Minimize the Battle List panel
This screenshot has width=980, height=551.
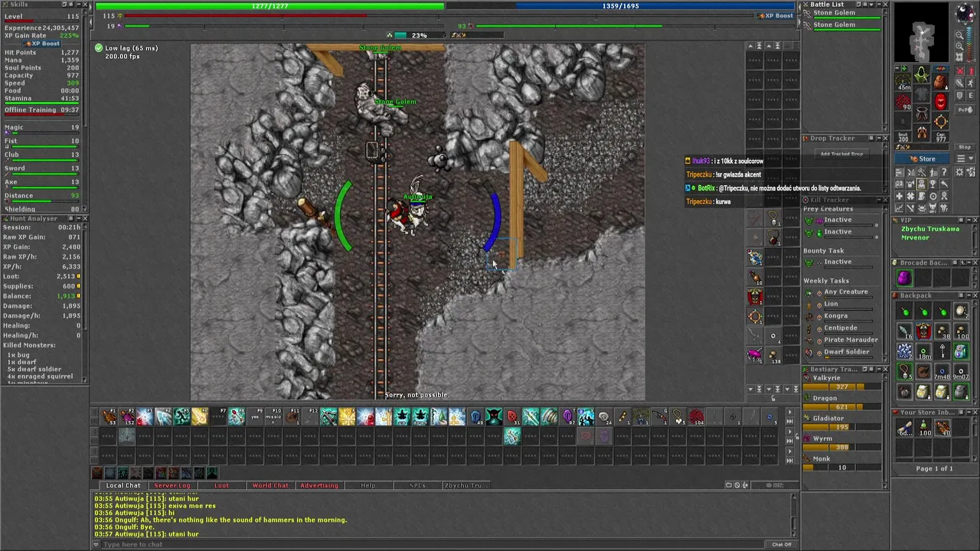[877, 5]
